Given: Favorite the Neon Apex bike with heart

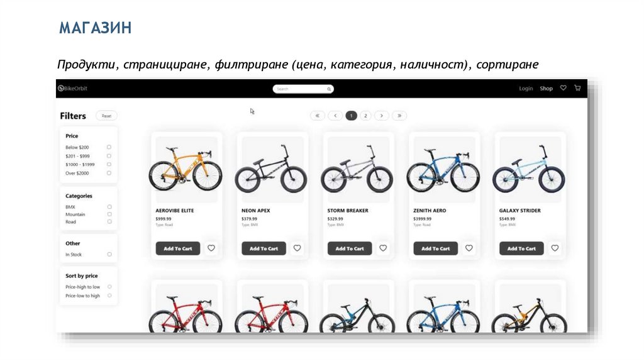Looking at the screenshot, I should pos(297,248).
